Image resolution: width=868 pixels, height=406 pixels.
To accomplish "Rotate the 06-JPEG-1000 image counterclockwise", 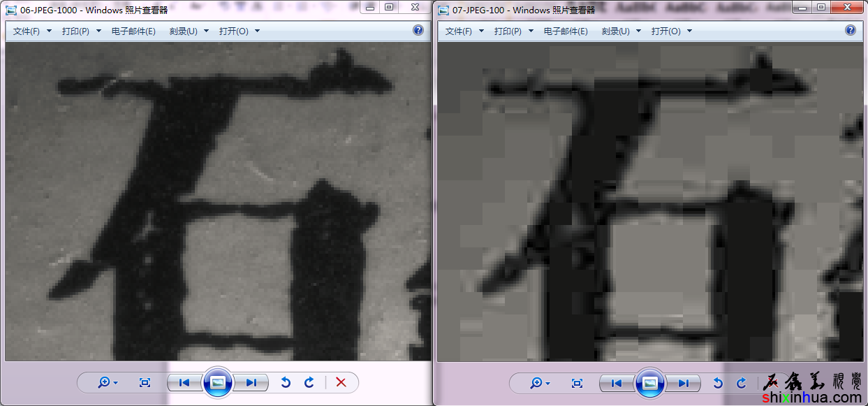I will click(x=285, y=382).
